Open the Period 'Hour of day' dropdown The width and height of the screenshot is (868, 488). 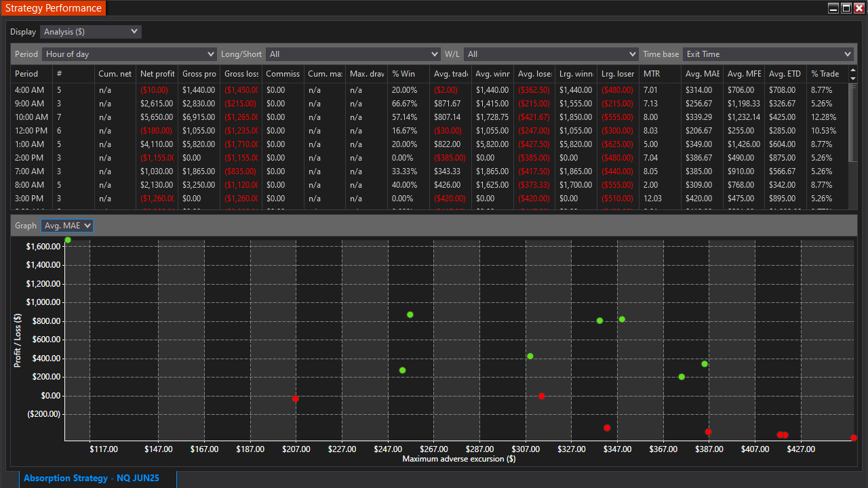(130, 54)
